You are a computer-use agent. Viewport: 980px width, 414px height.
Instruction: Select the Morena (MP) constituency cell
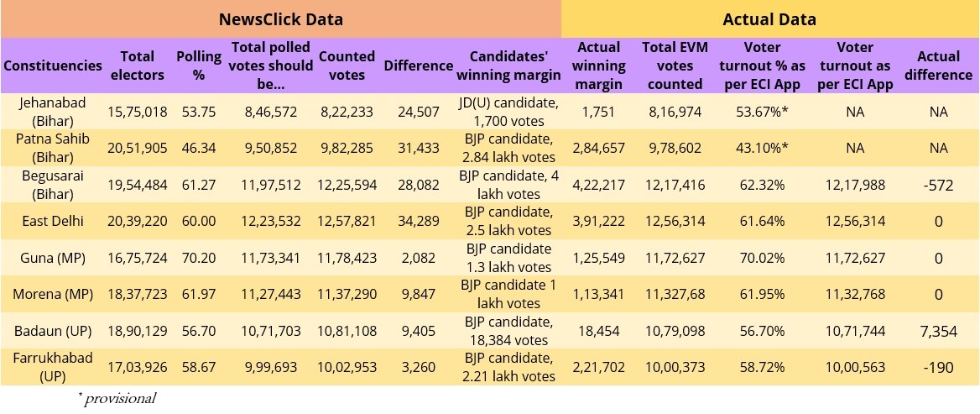click(53, 293)
